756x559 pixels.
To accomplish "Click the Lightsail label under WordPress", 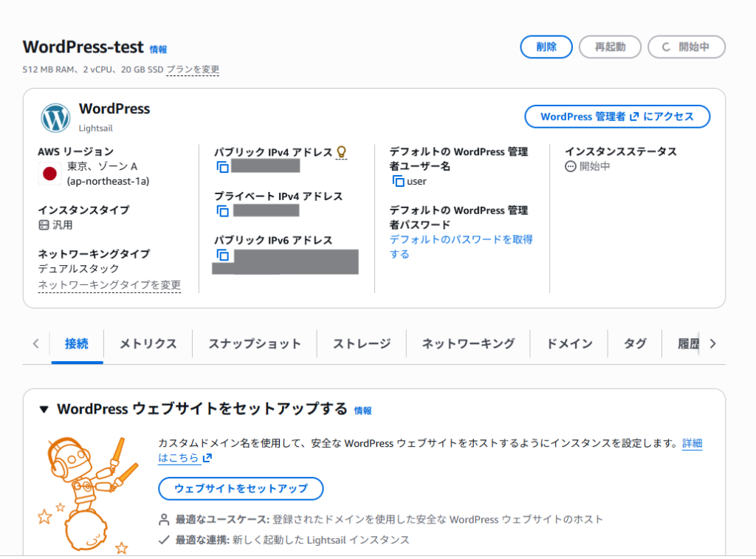I will point(95,128).
